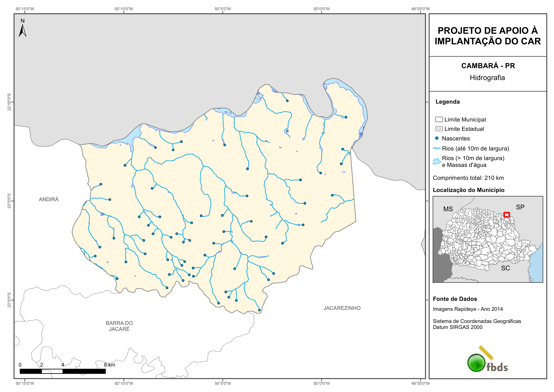554x392 pixels.
Task: Click the ANDIRÁ municipality label
Action: (x=49, y=199)
